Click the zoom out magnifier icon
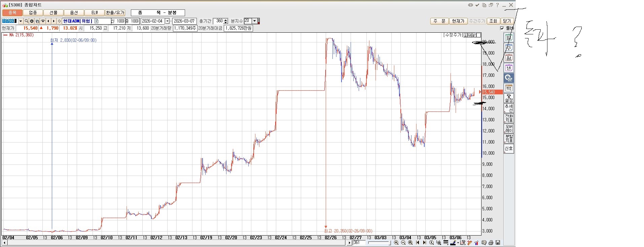 click(403, 243)
